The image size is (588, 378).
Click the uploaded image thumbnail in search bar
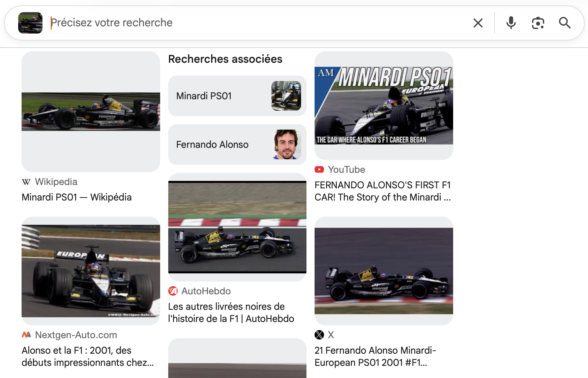point(30,23)
